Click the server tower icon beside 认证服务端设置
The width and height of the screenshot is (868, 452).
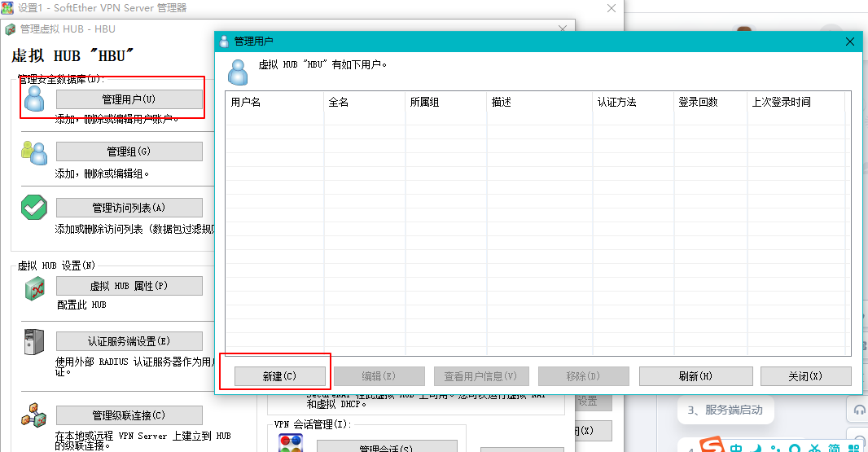point(34,342)
